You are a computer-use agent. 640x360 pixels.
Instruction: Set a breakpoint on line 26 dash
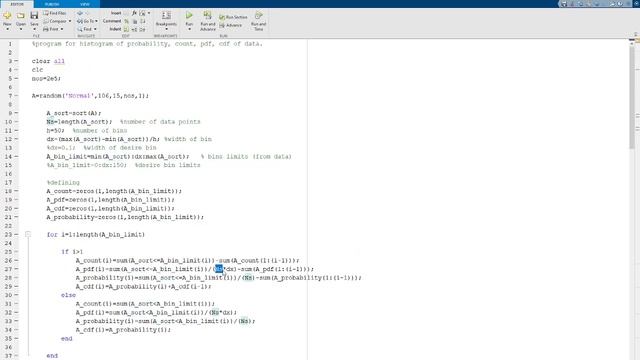tap(16, 260)
